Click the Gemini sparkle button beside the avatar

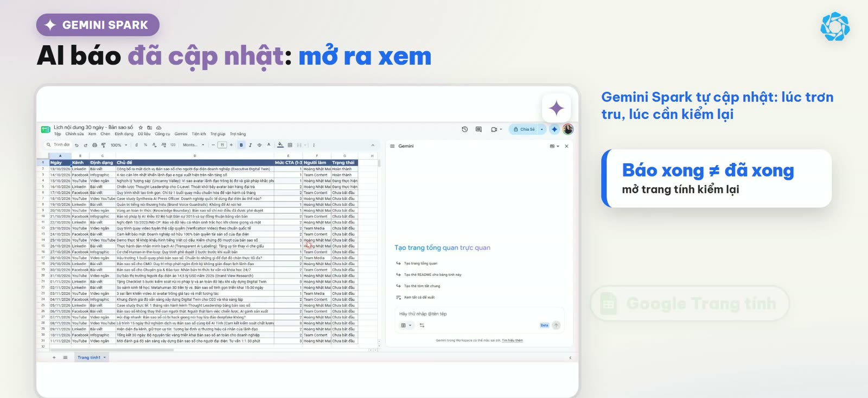click(x=554, y=129)
